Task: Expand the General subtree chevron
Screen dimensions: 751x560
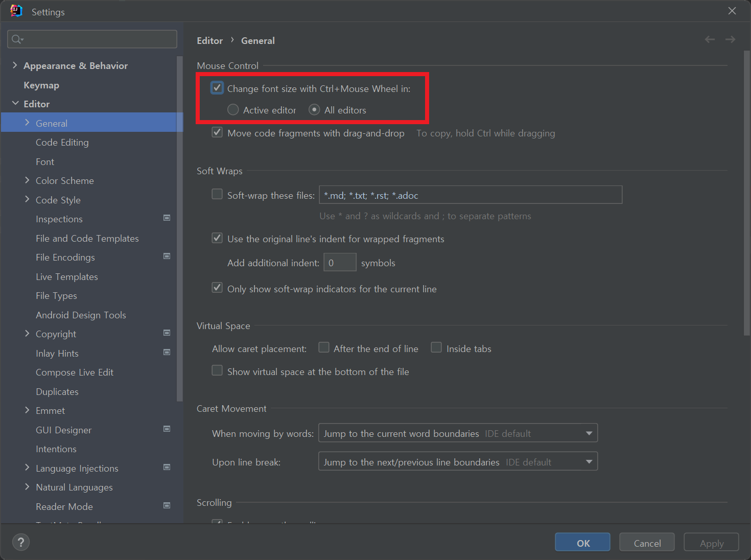Action: [x=27, y=123]
